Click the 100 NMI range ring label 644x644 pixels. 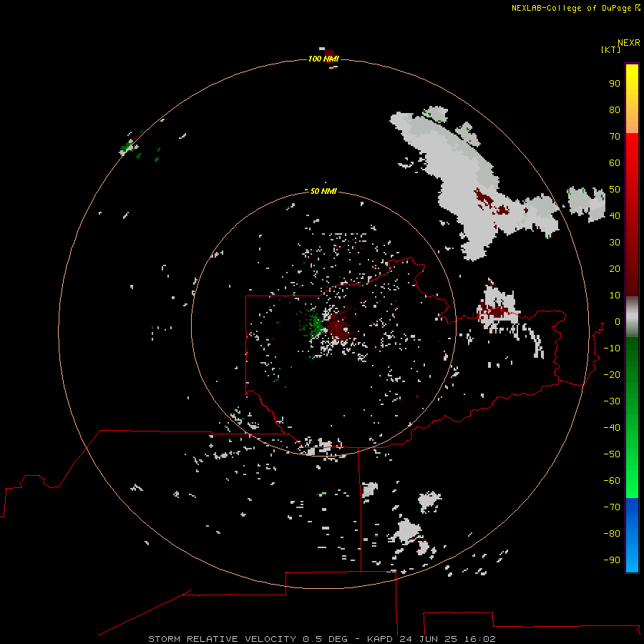point(323,59)
